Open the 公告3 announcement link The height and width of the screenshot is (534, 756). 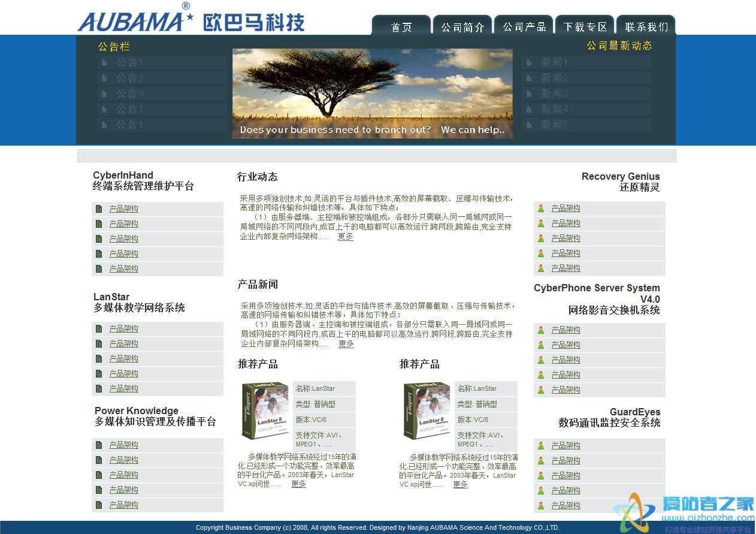[130, 93]
